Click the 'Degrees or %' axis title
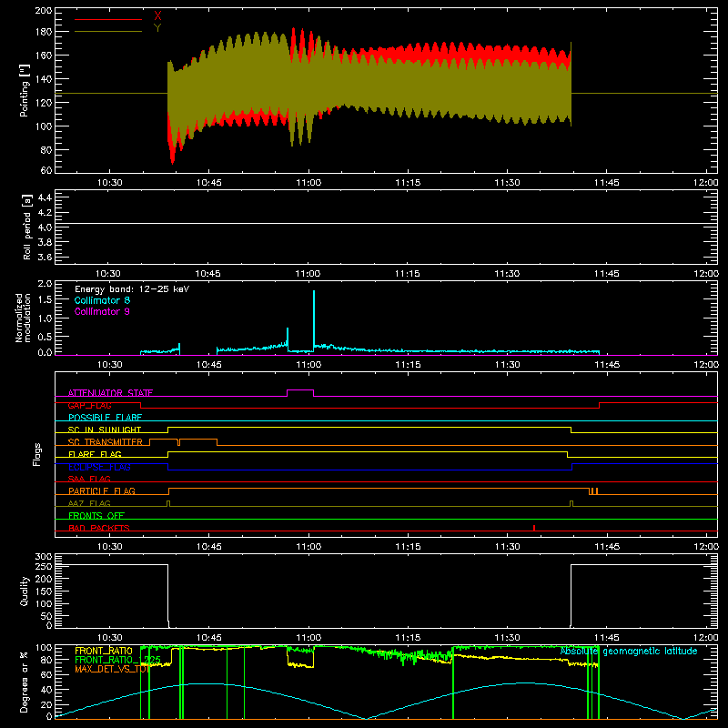Image resolution: width=728 pixels, height=728 pixels. point(25,682)
